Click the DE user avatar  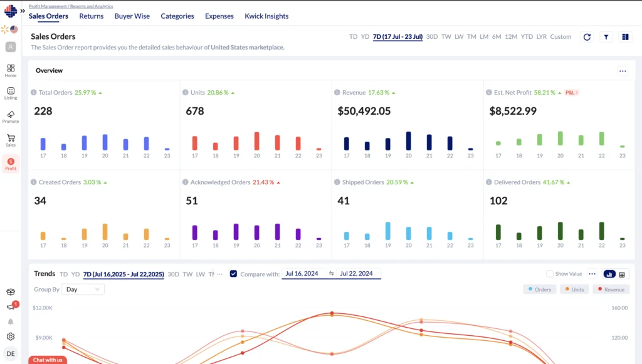[11, 354]
